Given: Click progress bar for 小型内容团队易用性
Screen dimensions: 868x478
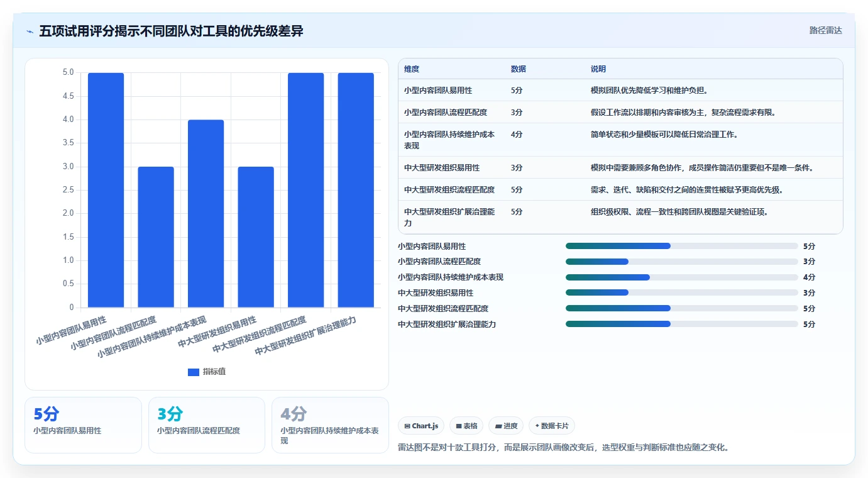Looking at the screenshot, I should click(x=682, y=246).
